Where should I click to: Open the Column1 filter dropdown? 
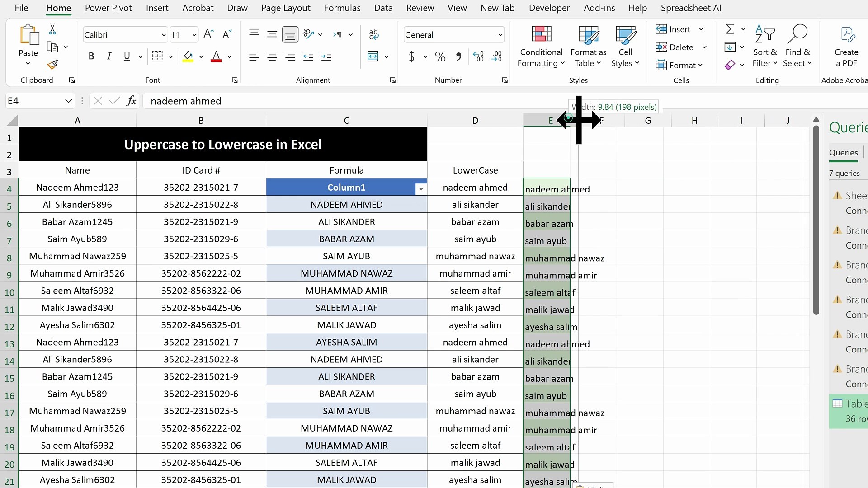point(420,189)
